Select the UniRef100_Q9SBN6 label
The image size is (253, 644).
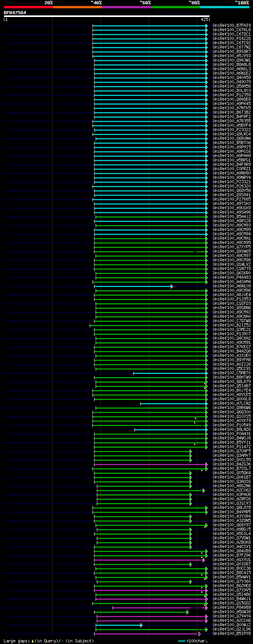[x=232, y=308]
